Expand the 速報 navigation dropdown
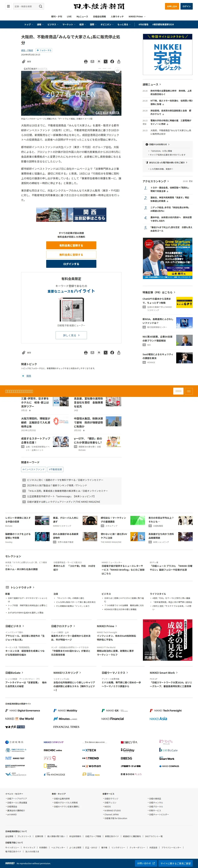The height and width of the screenshot is (868, 198). 40,24
